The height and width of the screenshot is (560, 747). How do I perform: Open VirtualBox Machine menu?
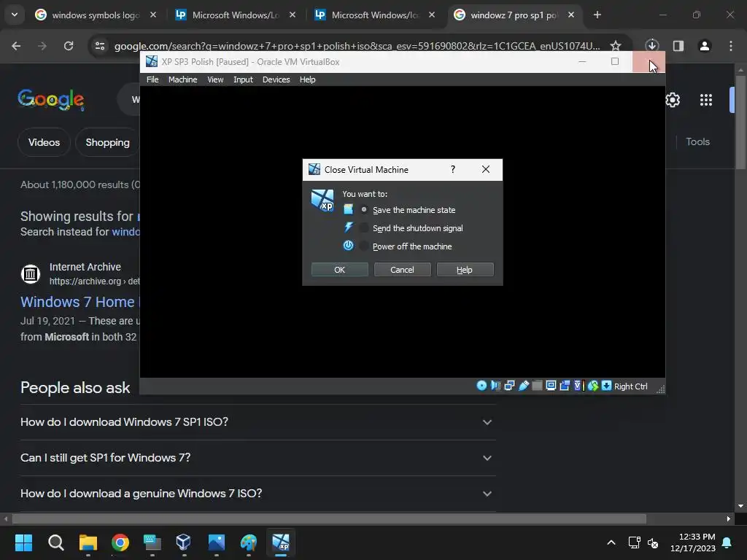(182, 79)
